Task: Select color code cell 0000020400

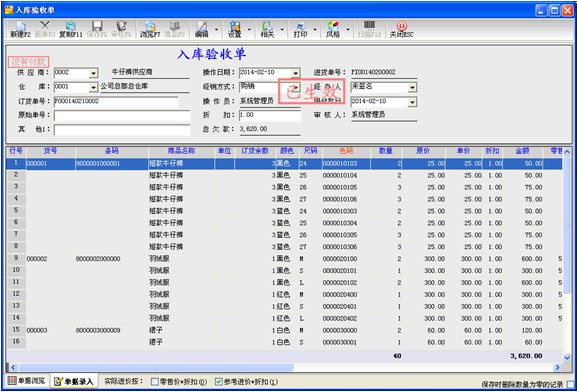Action: (346, 294)
